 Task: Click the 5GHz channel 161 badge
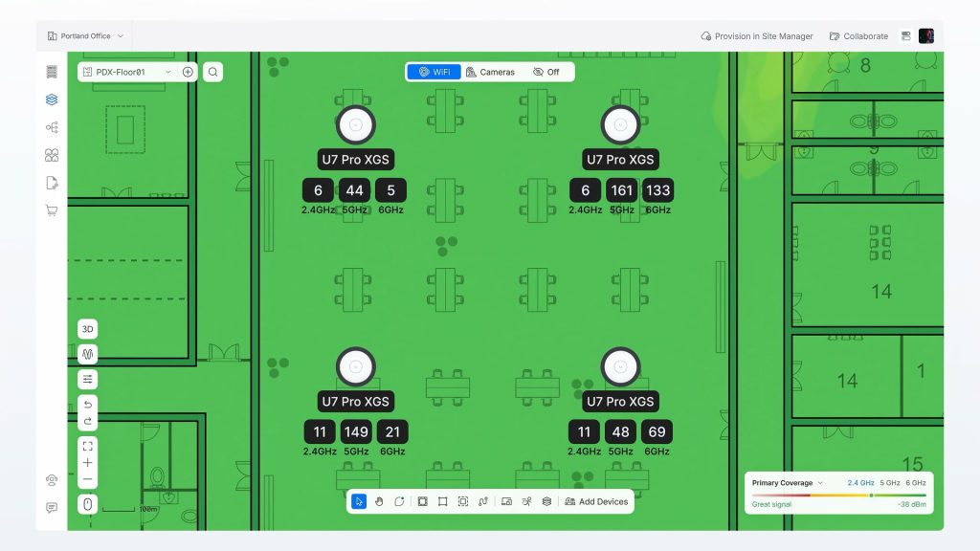click(621, 190)
